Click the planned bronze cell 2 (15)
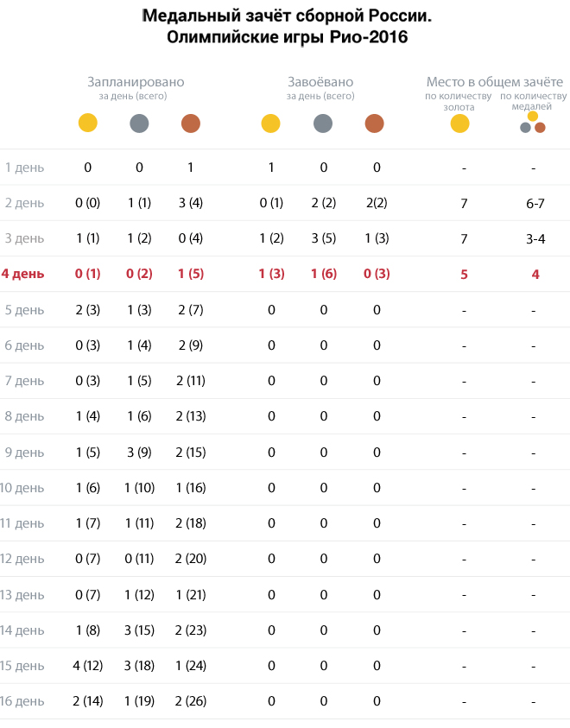Image resolution: width=570 pixels, height=728 pixels. [x=191, y=453]
